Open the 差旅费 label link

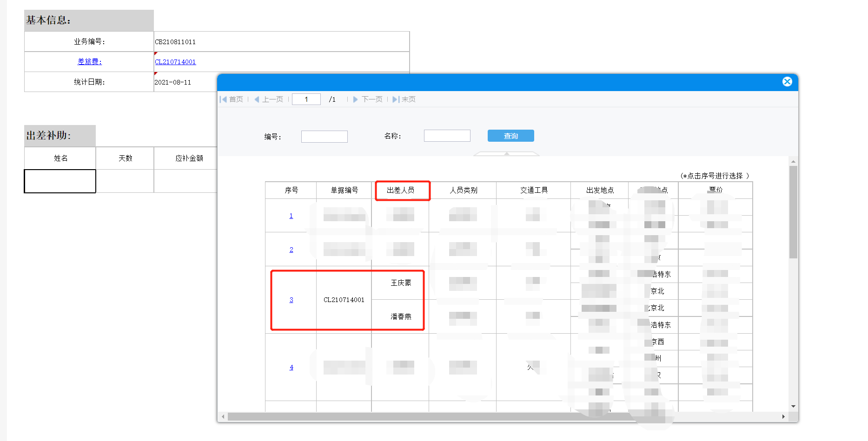click(90, 62)
